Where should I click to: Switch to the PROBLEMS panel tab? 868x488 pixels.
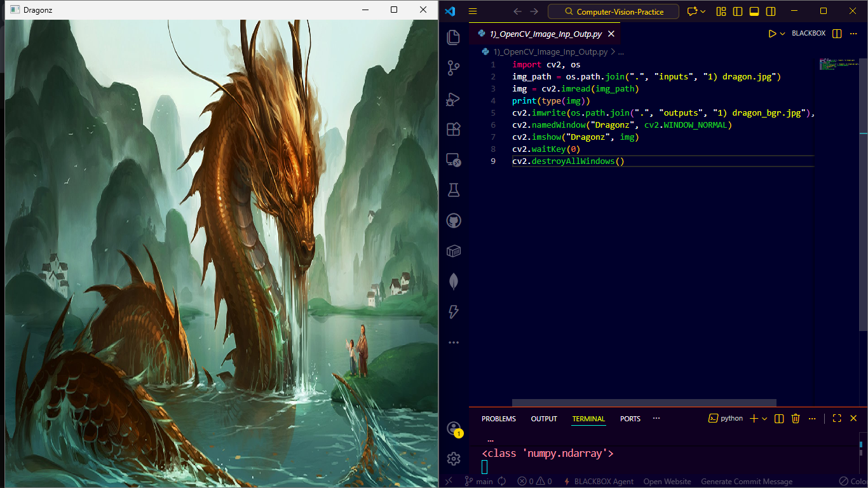[x=499, y=419]
